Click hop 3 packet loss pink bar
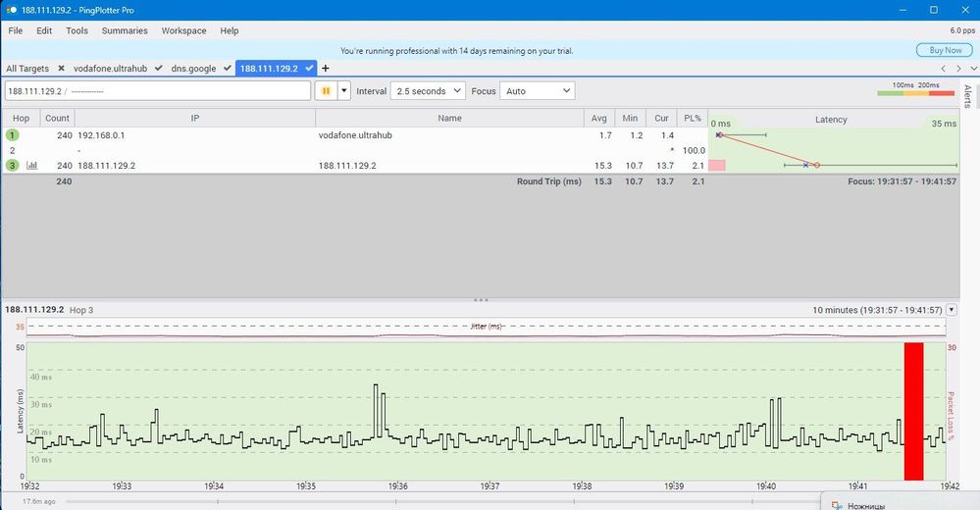 717,165
